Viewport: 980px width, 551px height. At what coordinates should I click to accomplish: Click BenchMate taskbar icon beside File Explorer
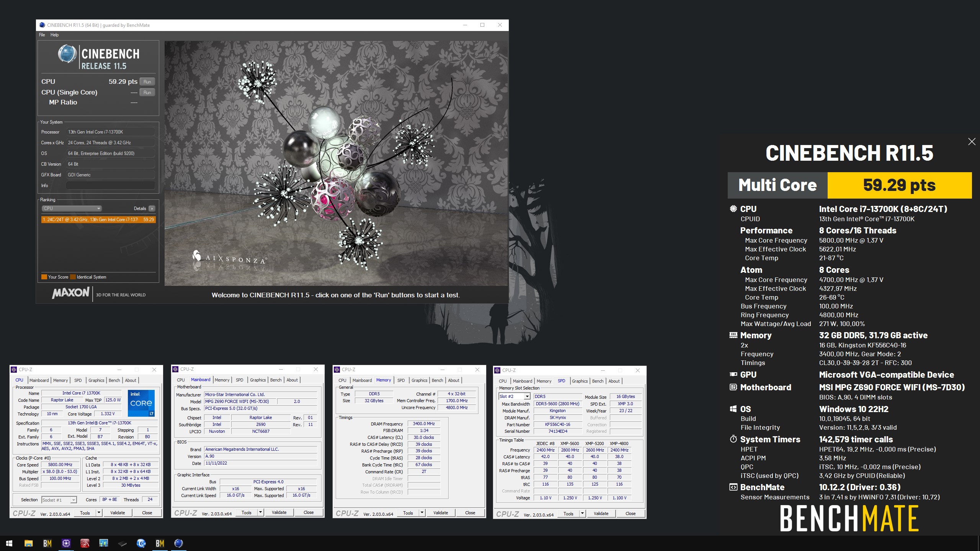[x=47, y=543]
